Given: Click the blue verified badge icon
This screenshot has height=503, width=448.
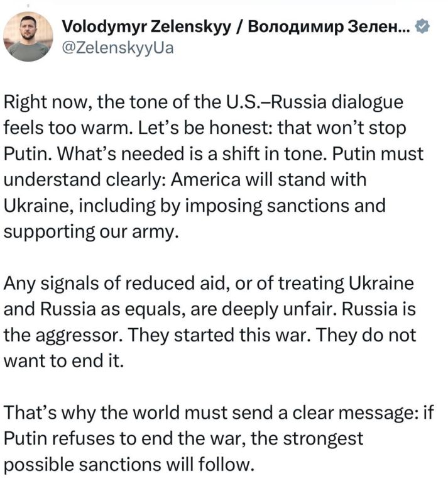Looking at the screenshot, I should (x=424, y=26).
